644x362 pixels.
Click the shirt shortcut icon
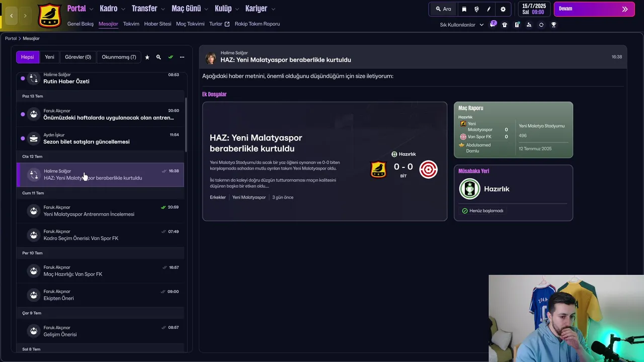(x=505, y=25)
